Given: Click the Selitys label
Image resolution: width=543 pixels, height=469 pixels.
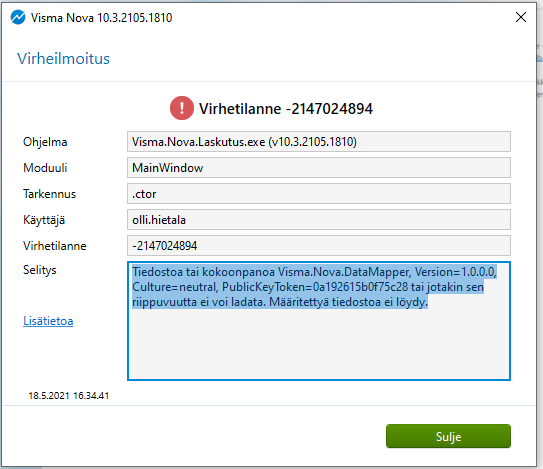Looking at the screenshot, I should pos(39,270).
